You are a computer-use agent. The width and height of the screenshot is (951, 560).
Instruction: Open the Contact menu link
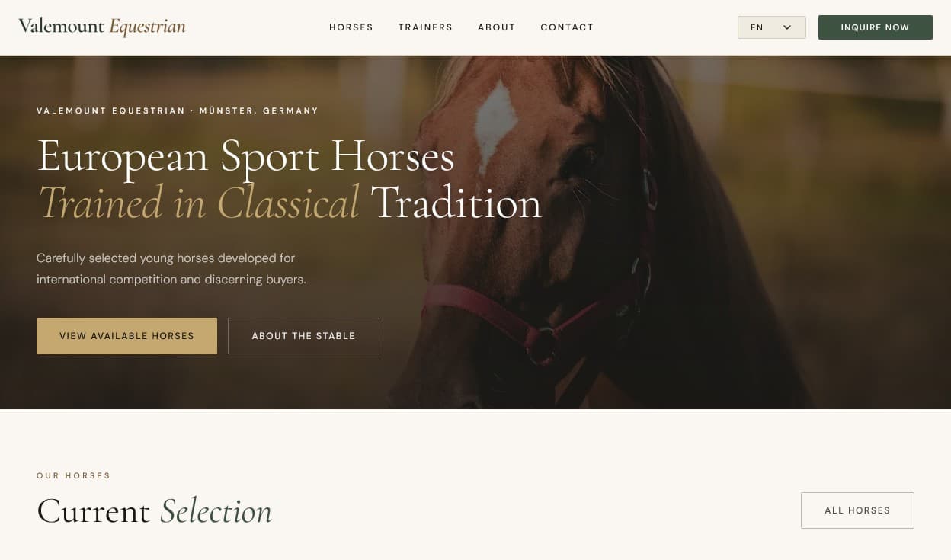567,27
